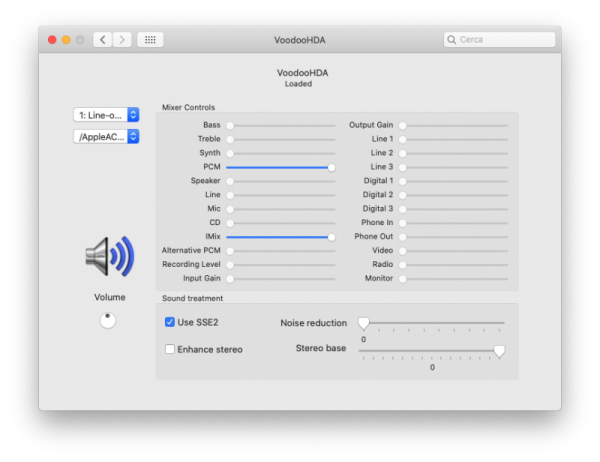
Task: Click the Synth slider
Action: [281, 153]
